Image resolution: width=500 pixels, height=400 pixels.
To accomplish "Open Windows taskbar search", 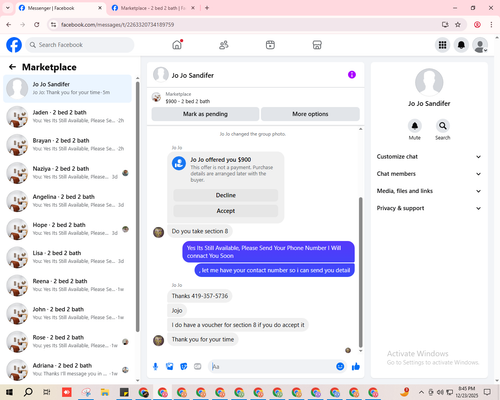I will pos(28,392).
